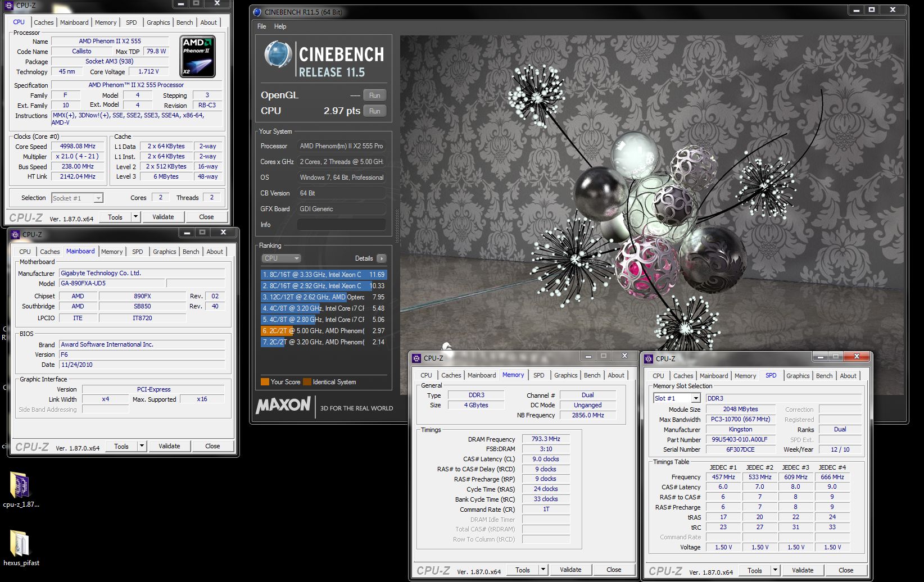Open the File menu in Cinebench

click(x=262, y=26)
